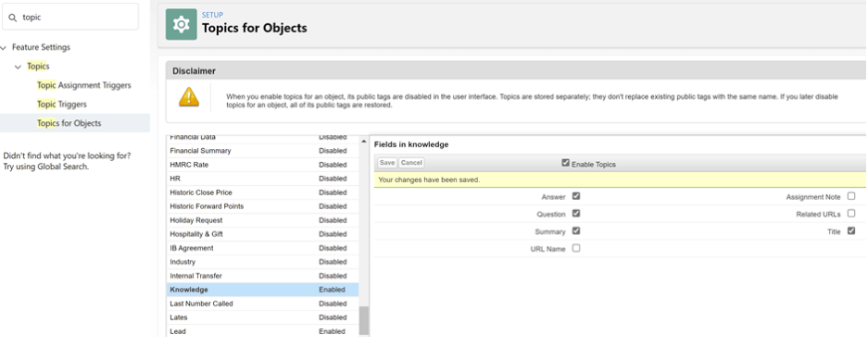Select the Holiday Request object
868x347 pixels.
263,220
